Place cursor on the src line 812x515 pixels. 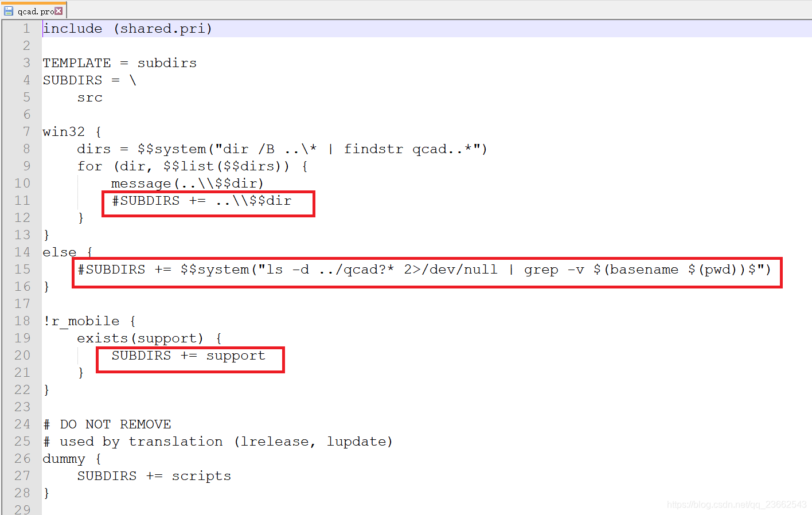coord(90,98)
